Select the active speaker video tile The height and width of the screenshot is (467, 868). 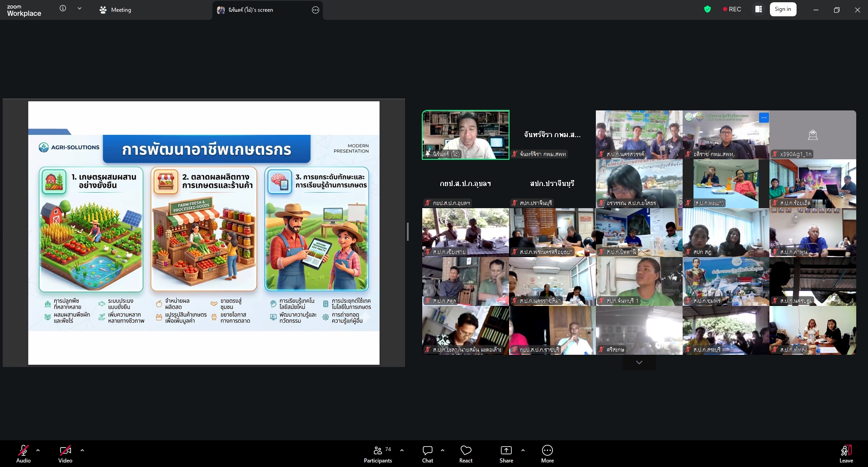tap(466, 135)
